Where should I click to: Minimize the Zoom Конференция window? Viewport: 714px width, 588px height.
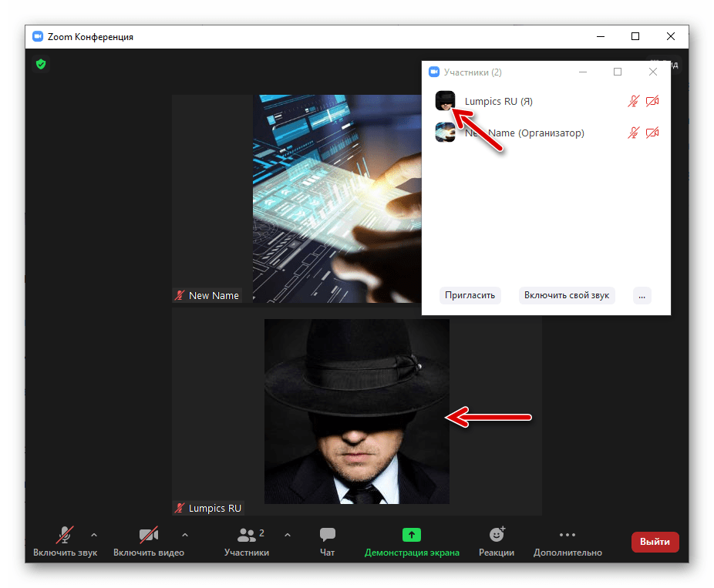click(601, 36)
